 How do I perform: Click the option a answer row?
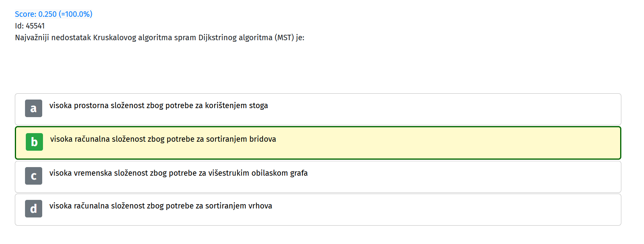click(x=318, y=109)
